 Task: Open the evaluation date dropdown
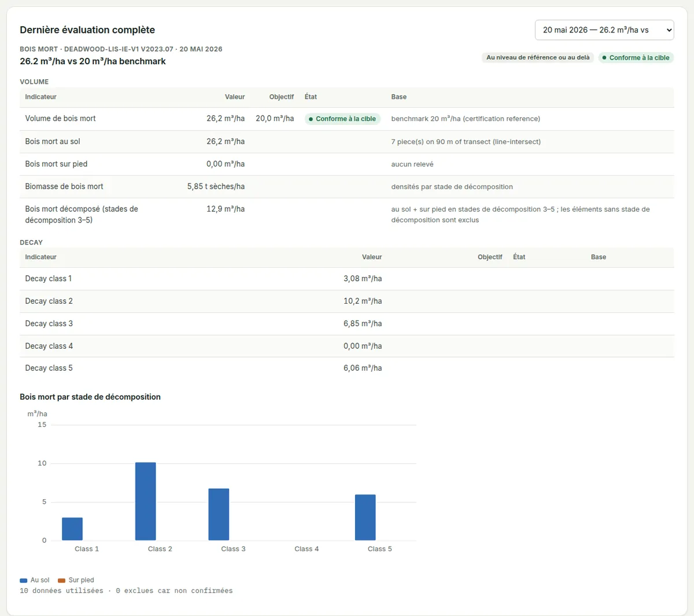(604, 30)
